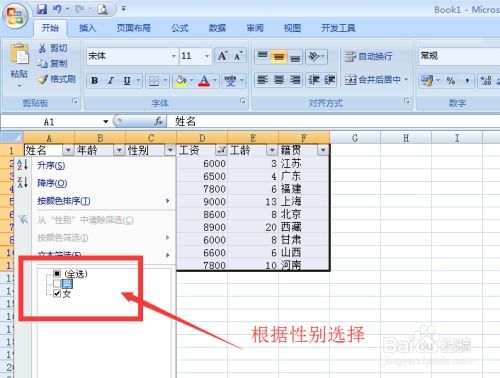Screen dimensions: 500x378
Task: Save the workbook with the floppy icon
Action: tap(42, 9)
